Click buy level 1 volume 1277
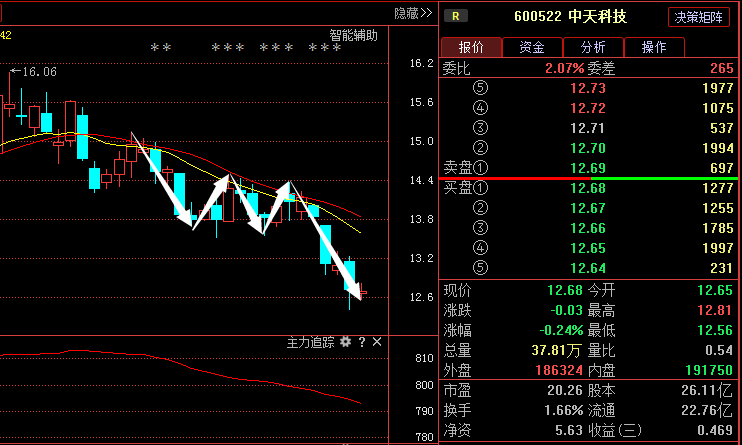This screenshot has height=445, width=742. pyautogui.click(x=718, y=188)
